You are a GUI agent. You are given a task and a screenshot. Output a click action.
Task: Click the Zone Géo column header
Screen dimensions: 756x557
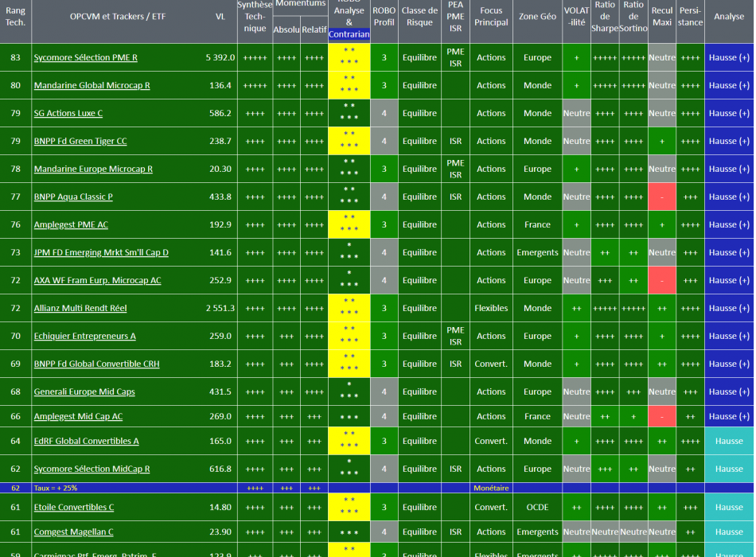tap(538, 17)
